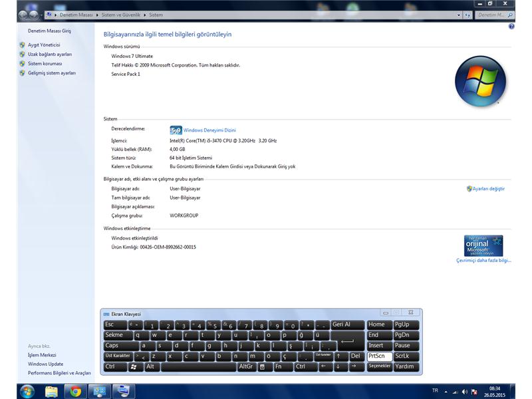Toggle the Alt key on on-screen keyboard
This screenshot has height=399, width=532.
(152, 367)
